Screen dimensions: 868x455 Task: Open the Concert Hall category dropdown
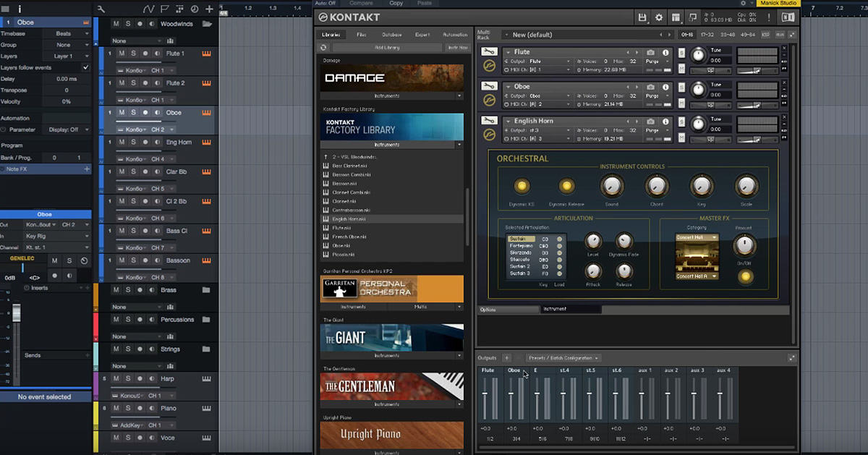[697, 237]
